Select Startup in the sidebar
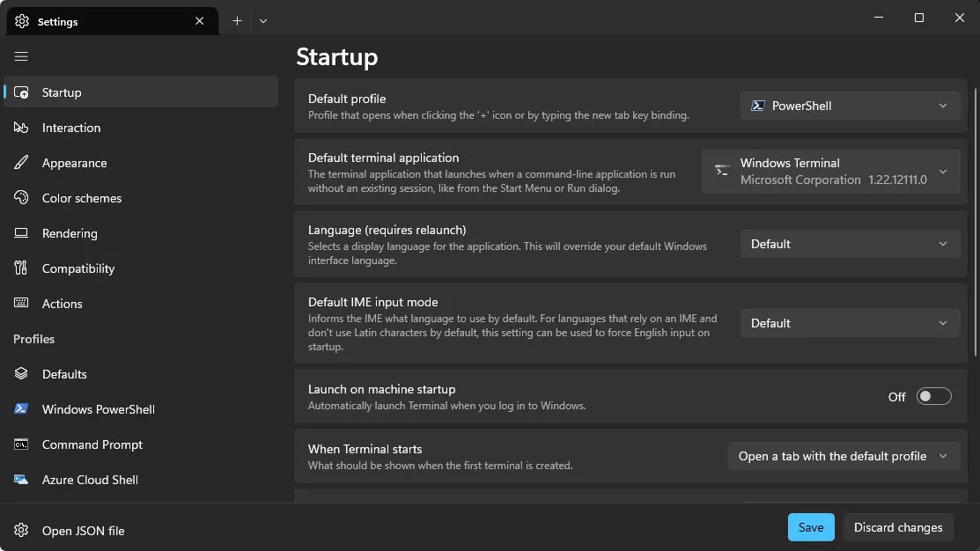Image resolution: width=980 pixels, height=551 pixels. tap(61, 92)
